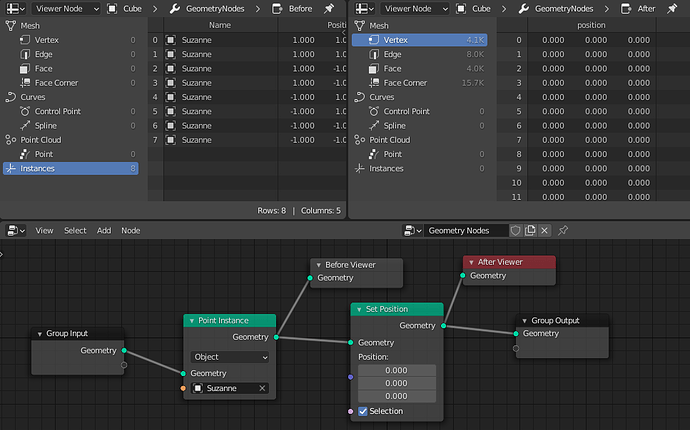Duplicate the Geometry Nodes node tree
The height and width of the screenshot is (430, 690).
tap(530, 230)
